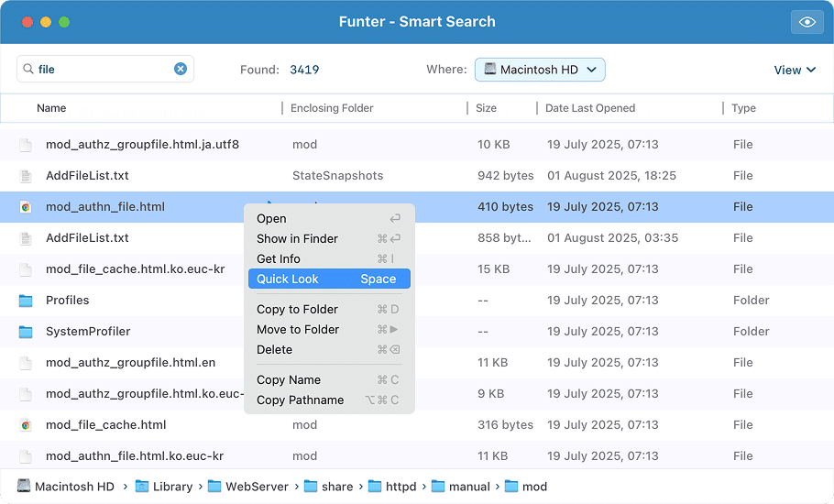
Task: Sort results by Size column
Action: point(486,108)
